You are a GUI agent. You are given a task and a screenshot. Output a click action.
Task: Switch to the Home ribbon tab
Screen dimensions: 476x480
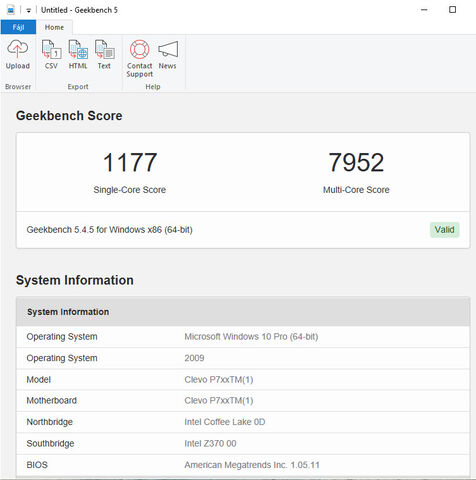(54, 27)
